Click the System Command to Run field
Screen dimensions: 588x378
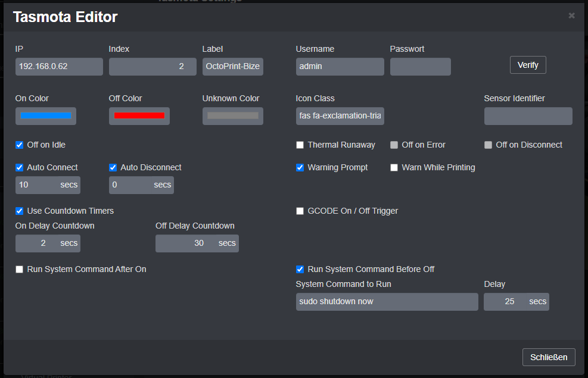[x=386, y=301]
